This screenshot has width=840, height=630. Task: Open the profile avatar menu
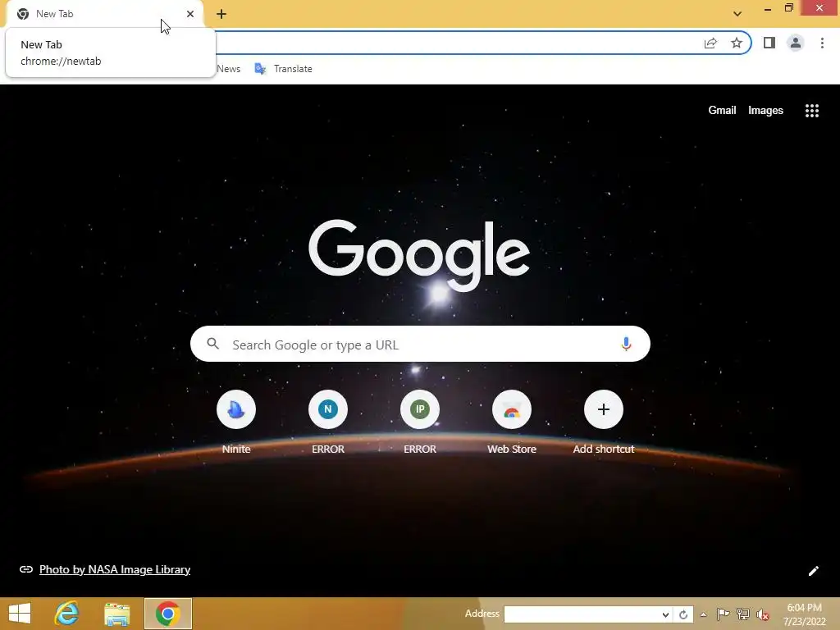tap(796, 43)
